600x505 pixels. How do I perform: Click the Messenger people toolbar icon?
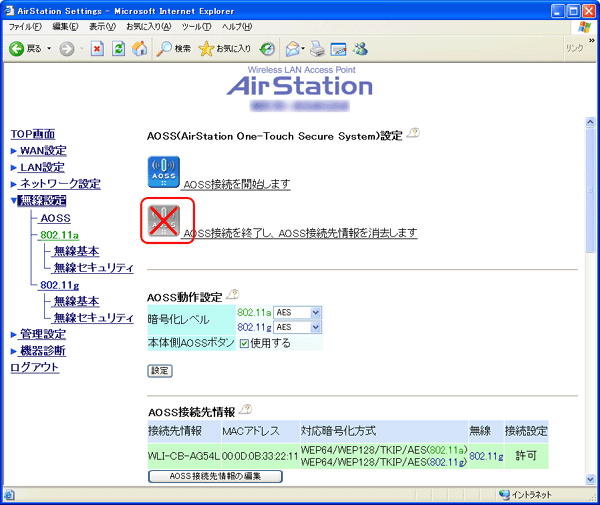360,49
